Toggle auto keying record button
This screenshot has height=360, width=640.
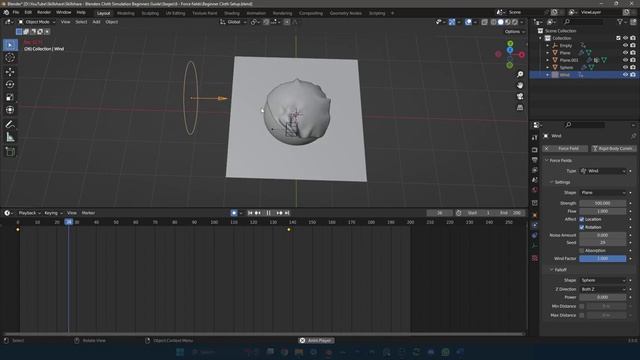234,213
